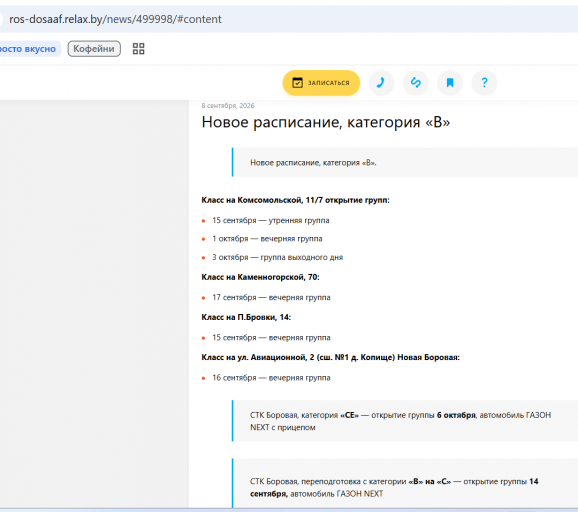Image resolution: width=578 pixels, height=512 pixels.
Task: Click the Записаться button
Action: [x=321, y=83]
